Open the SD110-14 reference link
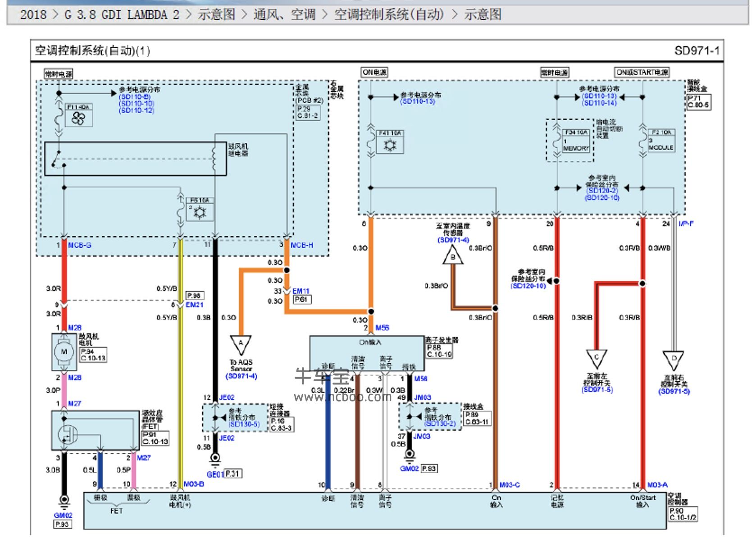This screenshot has height=538, width=756. (600, 103)
